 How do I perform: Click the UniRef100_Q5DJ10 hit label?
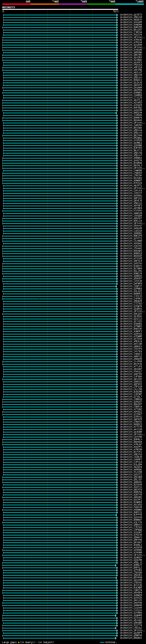pyautogui.click(x=131, y=77)
